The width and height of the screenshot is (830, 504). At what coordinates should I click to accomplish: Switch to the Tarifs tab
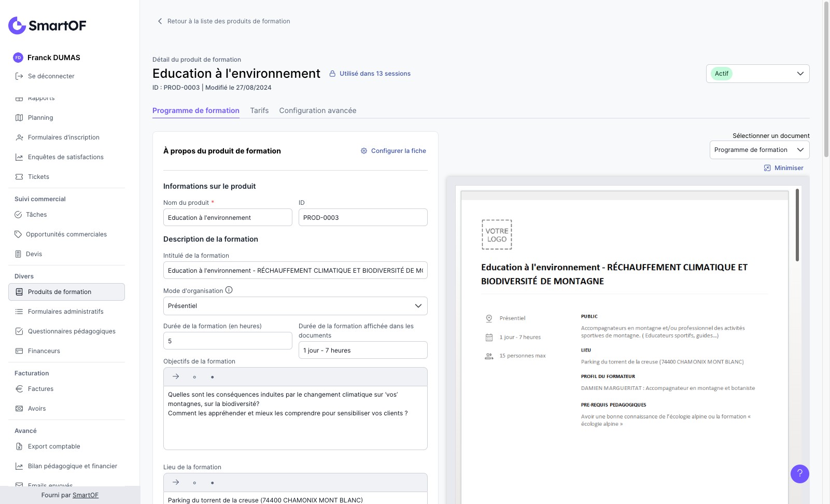coord(259,110)
